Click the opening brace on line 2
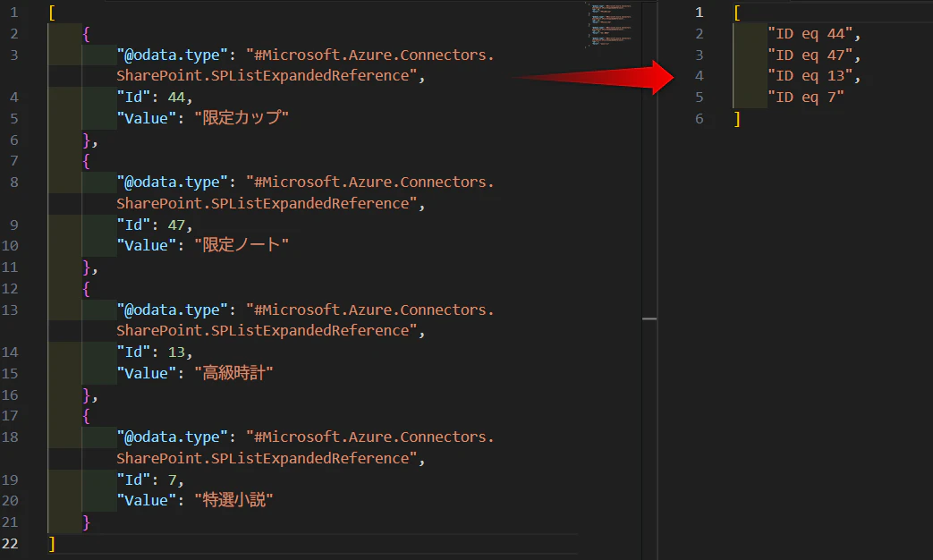 click(x=86, y=34)
